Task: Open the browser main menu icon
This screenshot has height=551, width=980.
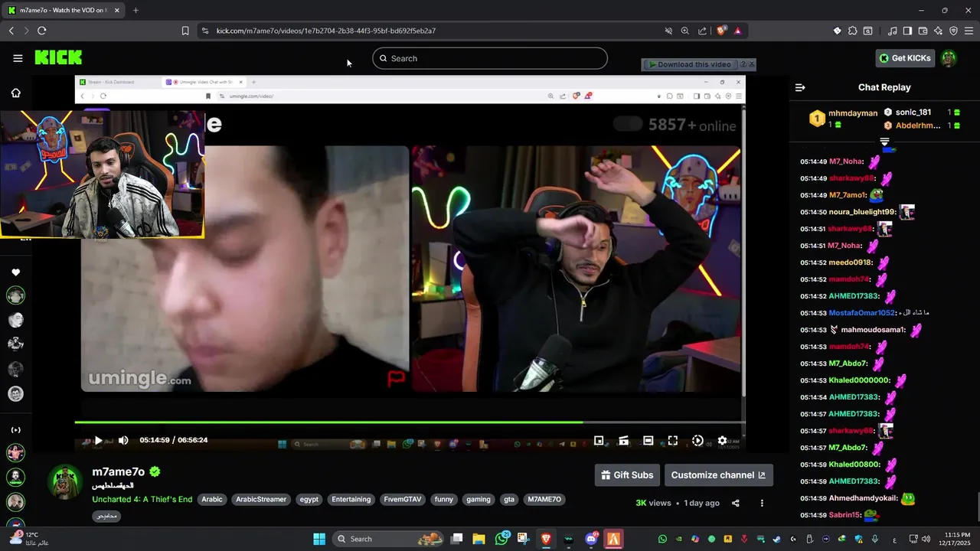Action: pyautogui.click(x=969, y=31)
